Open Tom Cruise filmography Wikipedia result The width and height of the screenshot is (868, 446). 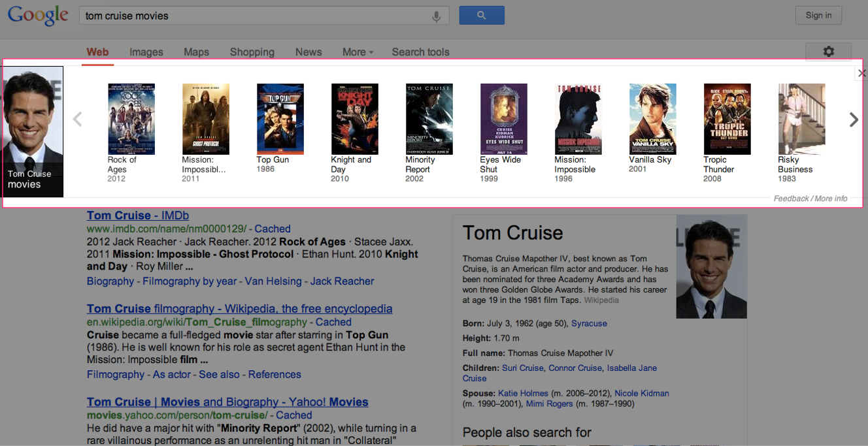pos(240,309)
